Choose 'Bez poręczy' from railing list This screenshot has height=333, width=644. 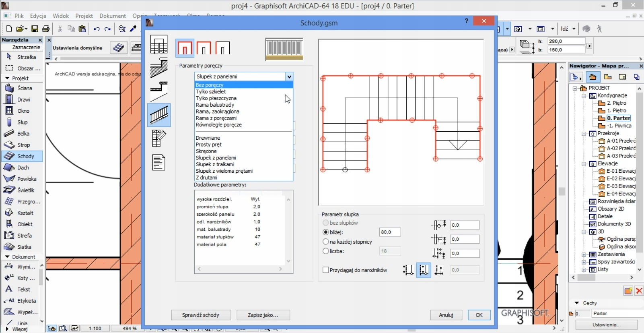click(x=244, y=85)
